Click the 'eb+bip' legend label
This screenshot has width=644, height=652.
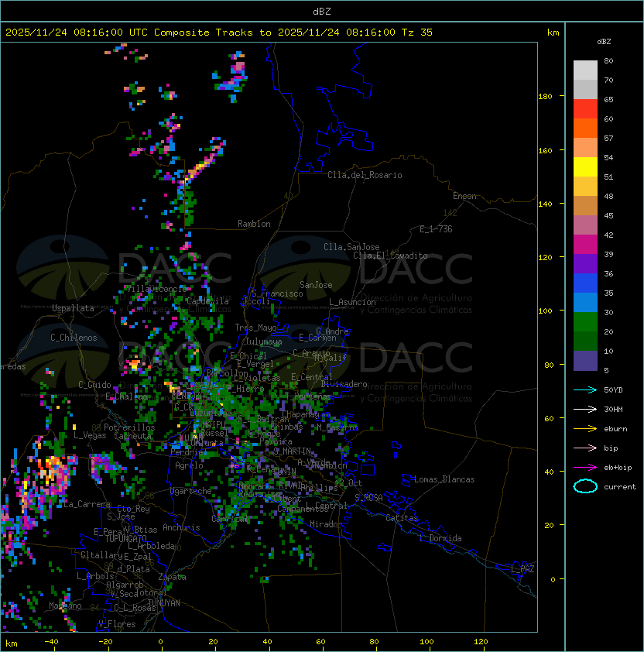618,468
